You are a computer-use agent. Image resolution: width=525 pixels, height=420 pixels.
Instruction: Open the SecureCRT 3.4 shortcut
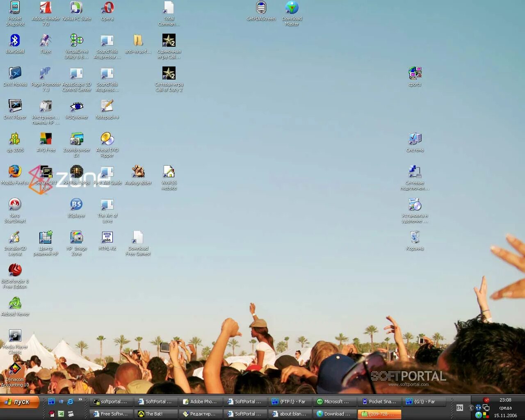pos(46,178)
